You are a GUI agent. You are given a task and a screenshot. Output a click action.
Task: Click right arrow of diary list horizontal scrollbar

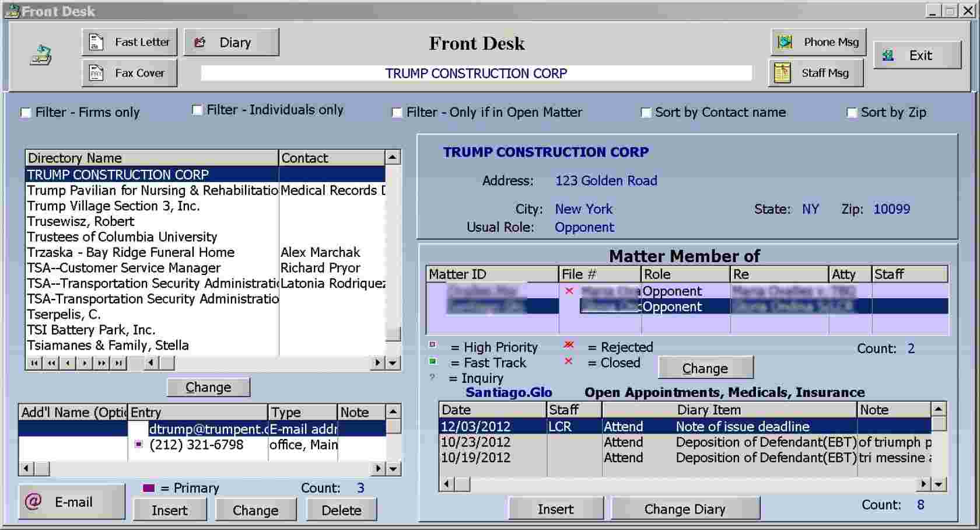(x=923, y=484)
